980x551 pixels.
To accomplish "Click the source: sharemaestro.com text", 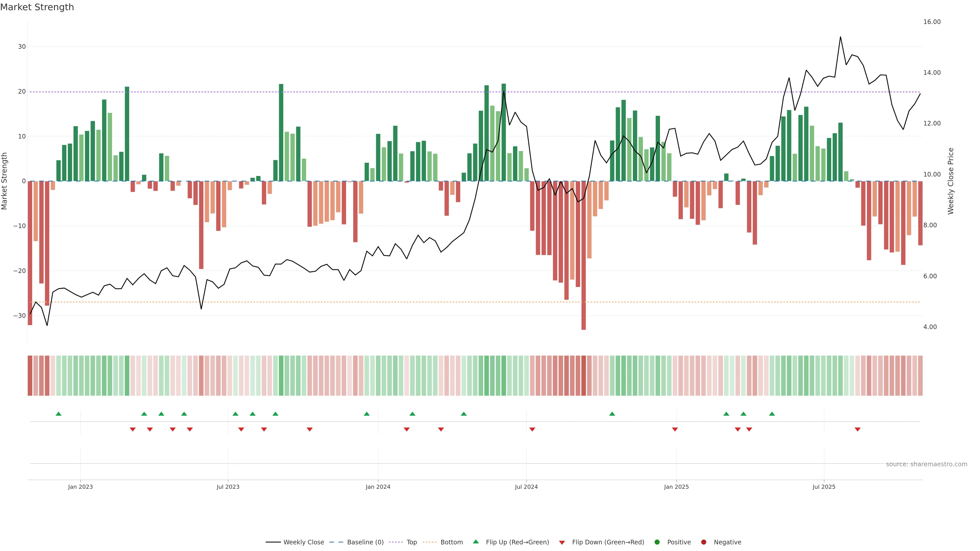I will click(x=926, y=464).
